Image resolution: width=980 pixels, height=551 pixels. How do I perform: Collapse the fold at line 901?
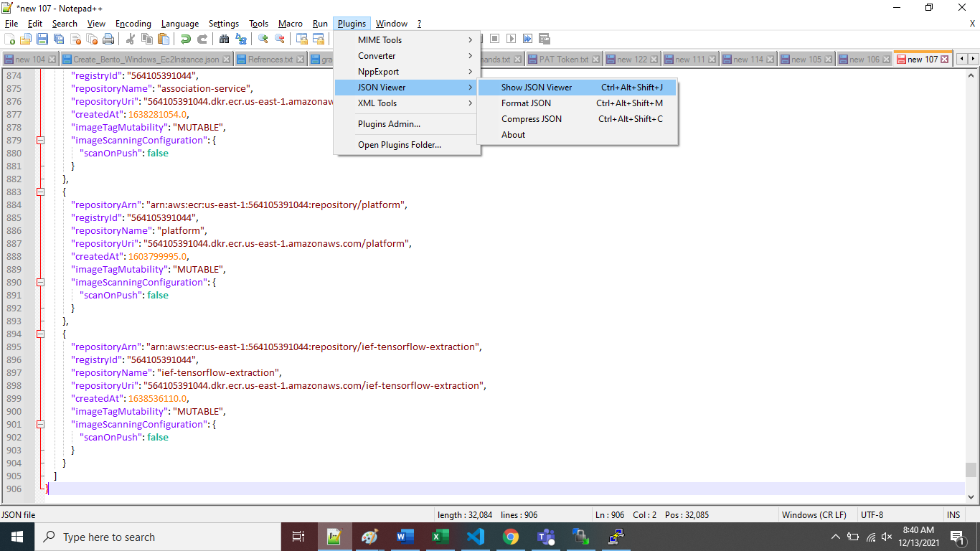40,425
